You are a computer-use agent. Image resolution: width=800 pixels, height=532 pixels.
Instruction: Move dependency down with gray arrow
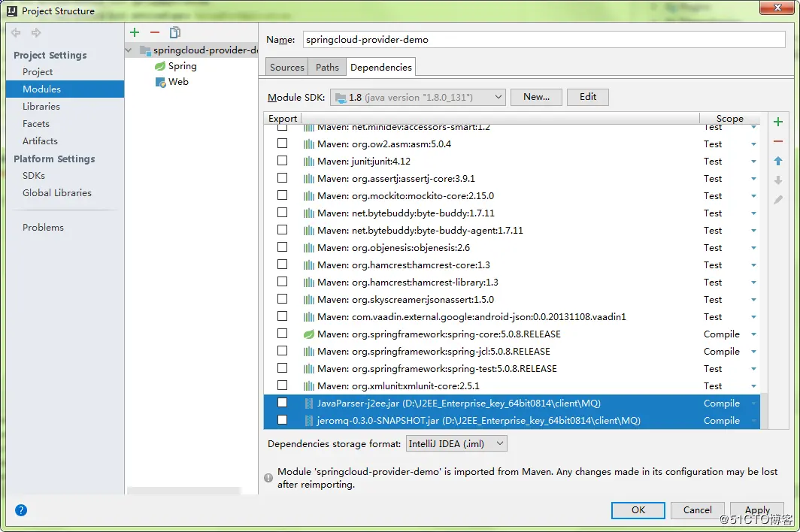click(777, 180)
